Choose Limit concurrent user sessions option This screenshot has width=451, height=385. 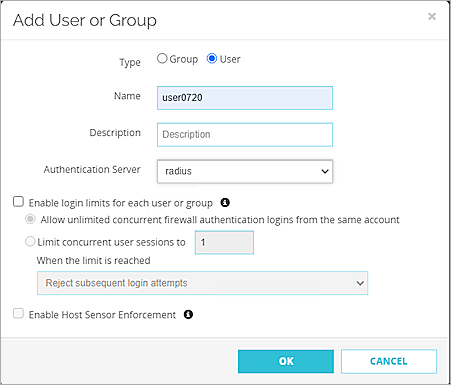[30, 241]
